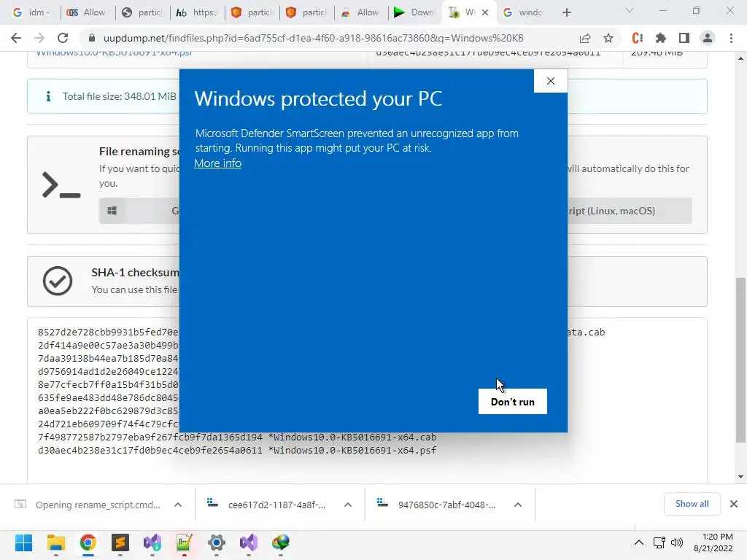Open File Explorer from taskbar
The height and width of the screenshot is (560, 747).
click(55, 542)
